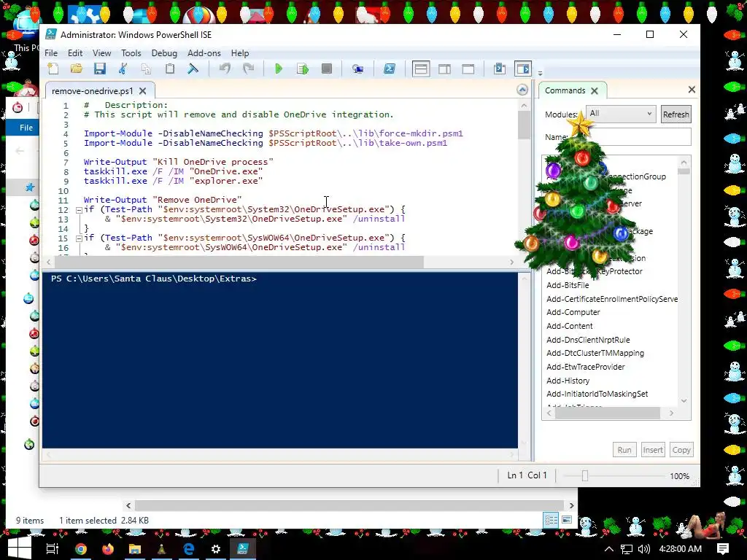The height and width of the screenshot is (560, 747).
Task: Save the script with the floppy disk icon
Action: point(99,69)
